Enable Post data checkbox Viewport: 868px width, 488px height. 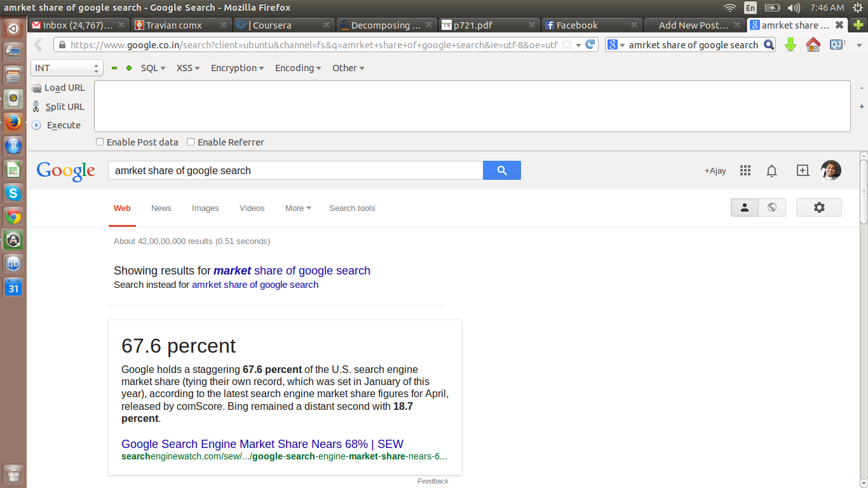[100, 142]
